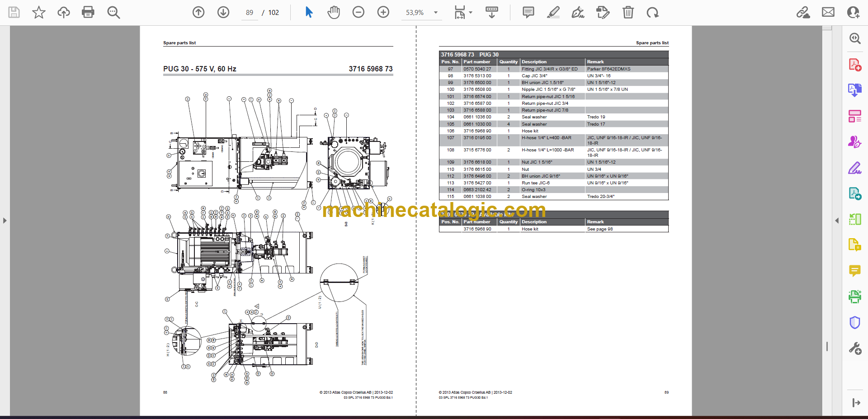Open the search tools magnifier in sidebar
The width and height of the screenshot is (868, 419).
tap(855, 38)
